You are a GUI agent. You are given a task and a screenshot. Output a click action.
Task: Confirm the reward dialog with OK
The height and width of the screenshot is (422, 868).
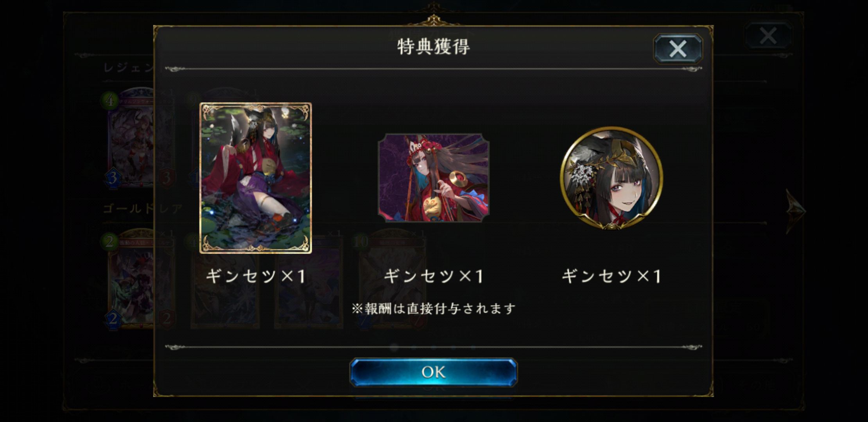[433, 372]
